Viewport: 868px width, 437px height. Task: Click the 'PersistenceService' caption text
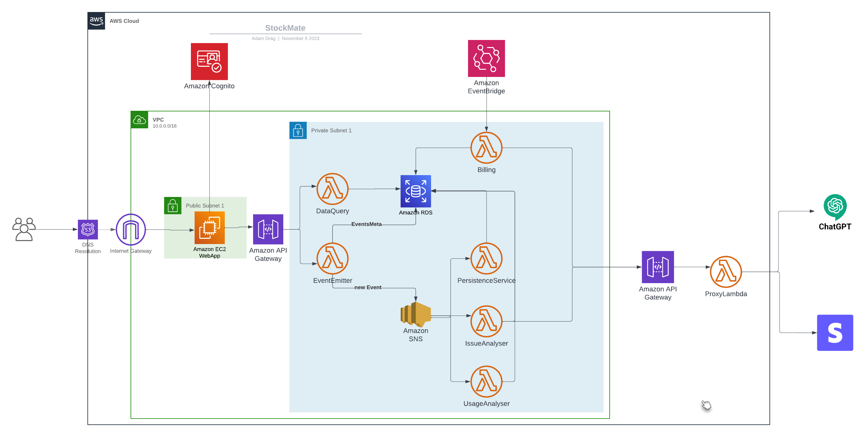point(486,280)
